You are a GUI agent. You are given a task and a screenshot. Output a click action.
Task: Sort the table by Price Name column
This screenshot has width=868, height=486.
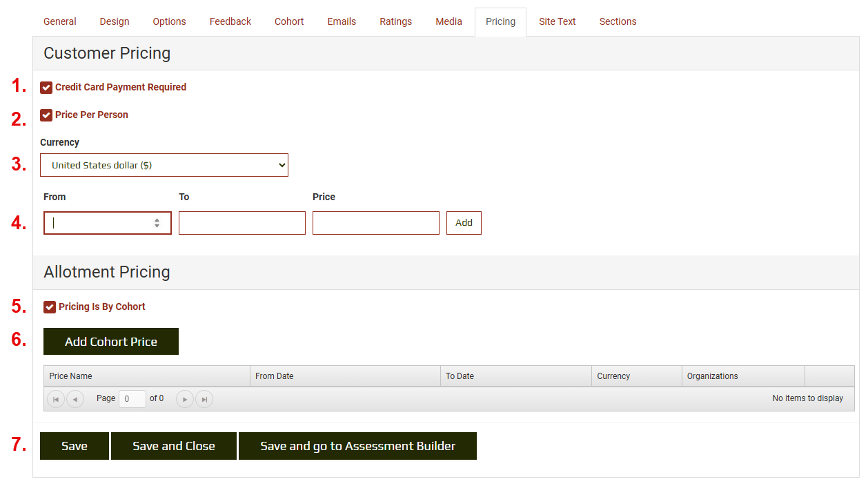tap(69, 376)
